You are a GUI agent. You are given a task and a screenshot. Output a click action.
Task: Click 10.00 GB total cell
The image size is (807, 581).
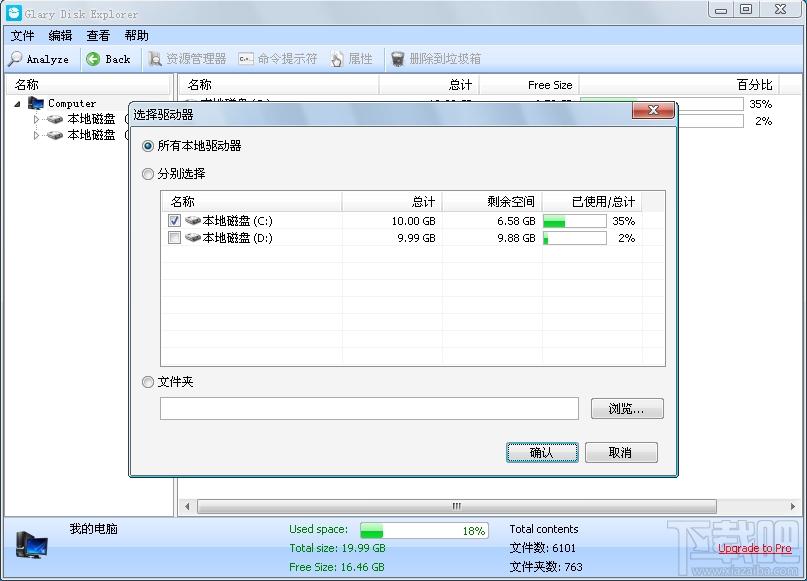point(413,221)
